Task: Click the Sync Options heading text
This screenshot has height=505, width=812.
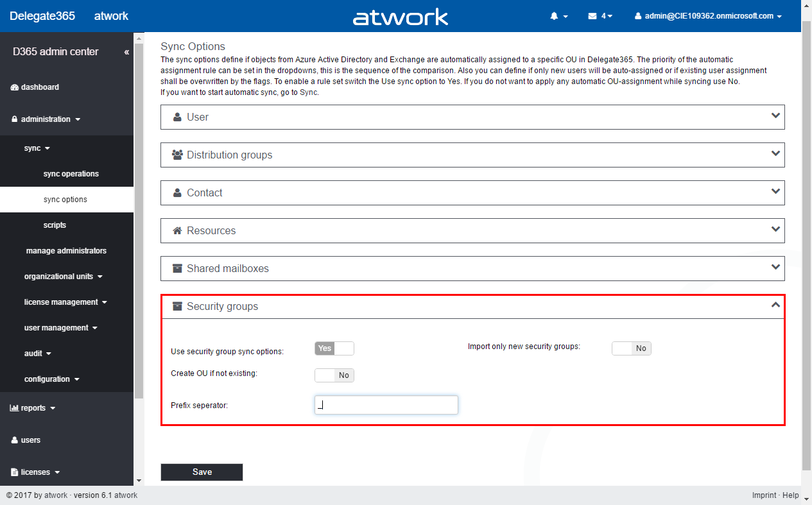Action: click(193, 46)
